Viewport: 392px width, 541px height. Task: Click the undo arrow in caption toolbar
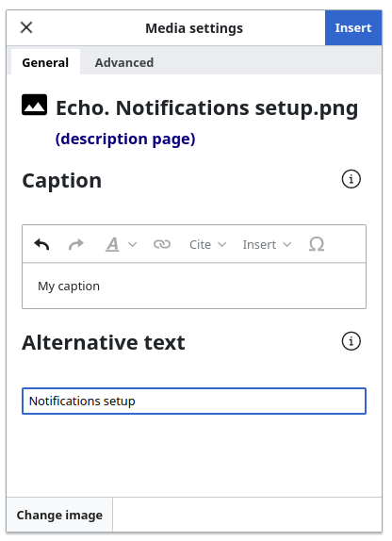click(x=41, y=244)
